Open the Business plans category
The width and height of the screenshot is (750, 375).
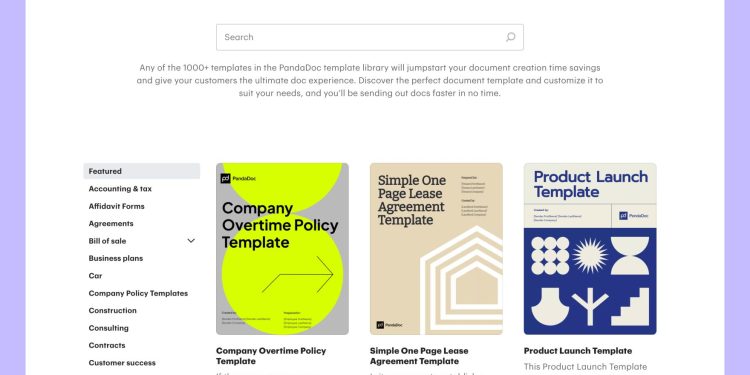tap(116, 258)
